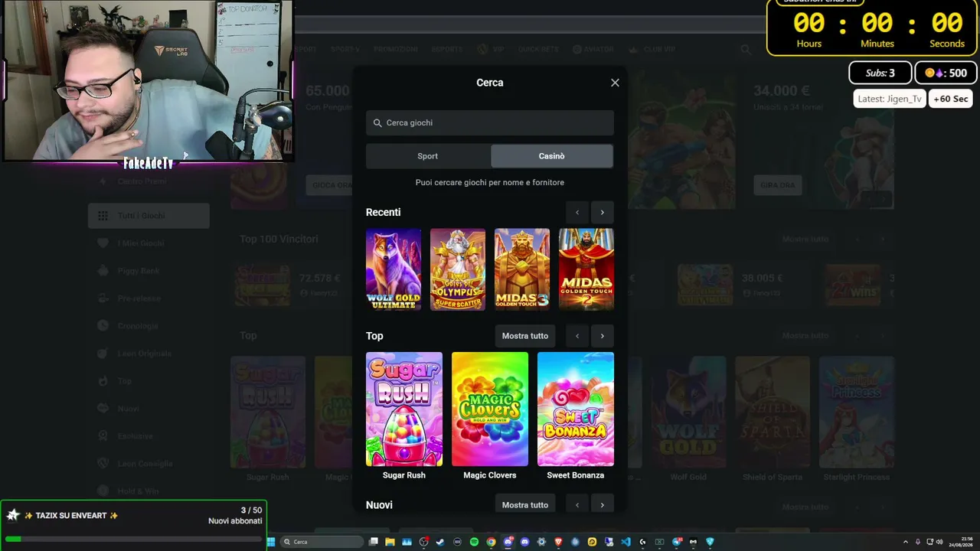The width and height of the screenshot is (980, 551).
Task: Select Leon Originals in the sidebar
Action: pyautogui.click(x=149, y=354)
